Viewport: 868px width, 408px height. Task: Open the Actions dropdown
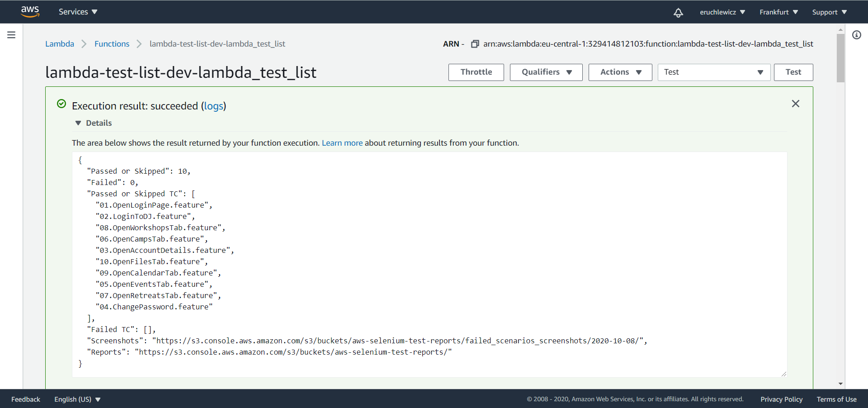620,72
